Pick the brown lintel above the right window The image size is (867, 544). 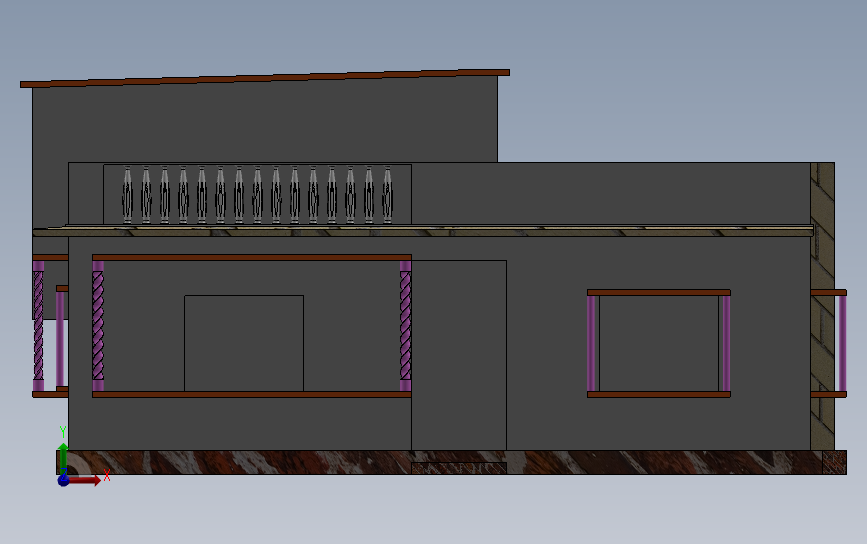pos(659,292)
